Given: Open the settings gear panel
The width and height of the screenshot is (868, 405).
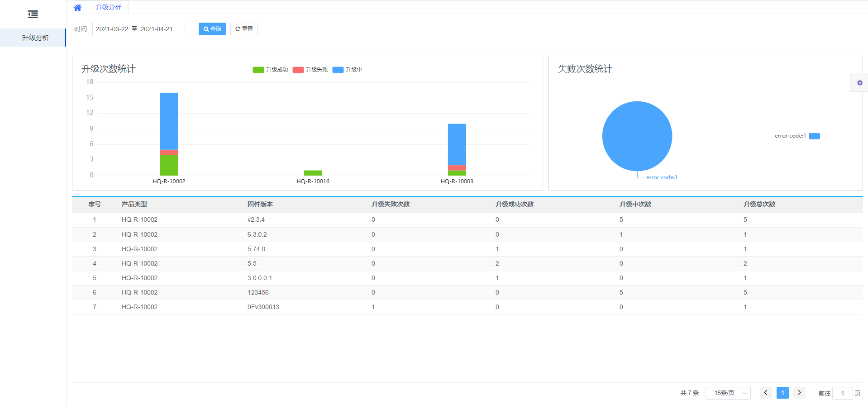Looking at the screenshot, I should (x=859, y=83).
